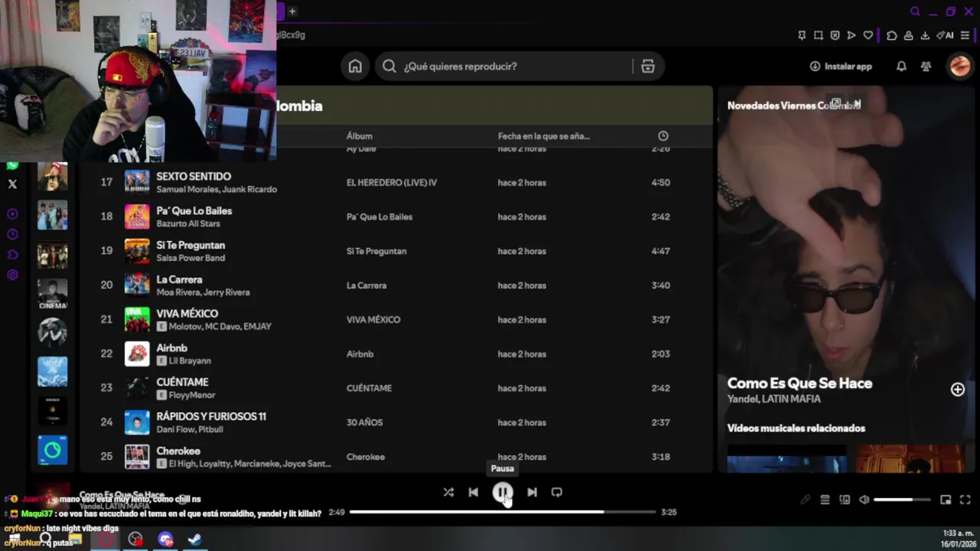Open browser sidebar settings gear icon

(12, 275)
